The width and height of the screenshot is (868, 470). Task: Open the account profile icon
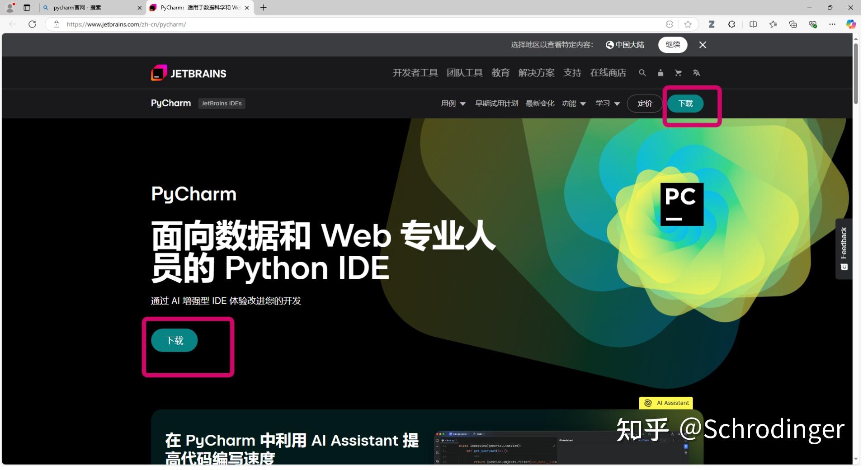660,73
